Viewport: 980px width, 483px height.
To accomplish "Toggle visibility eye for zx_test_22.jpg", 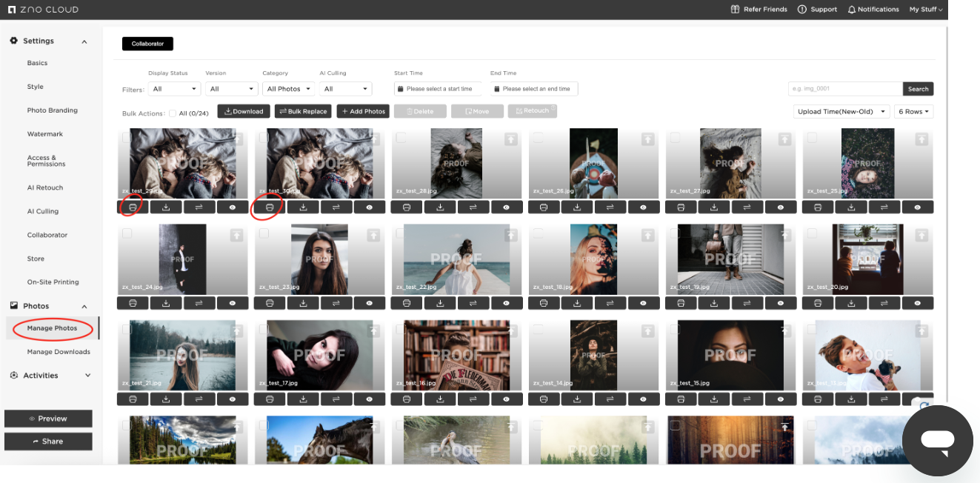I will (x=507, y=303).
